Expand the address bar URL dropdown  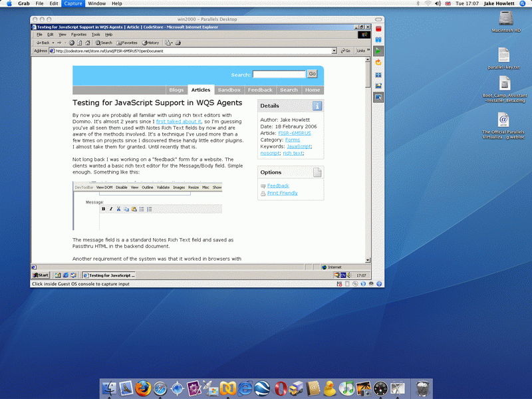click(334, 51)
